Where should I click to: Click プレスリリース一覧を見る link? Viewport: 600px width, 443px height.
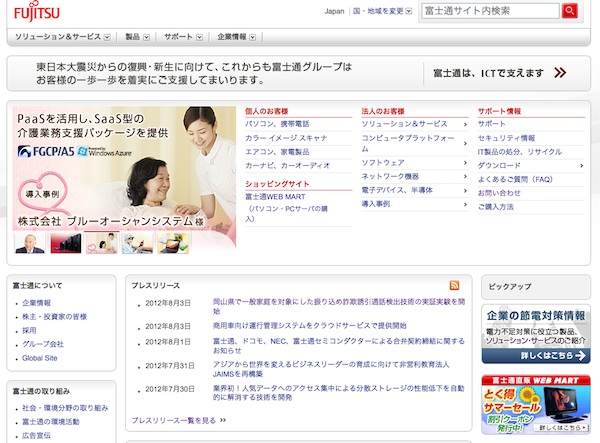click(177, 420)
